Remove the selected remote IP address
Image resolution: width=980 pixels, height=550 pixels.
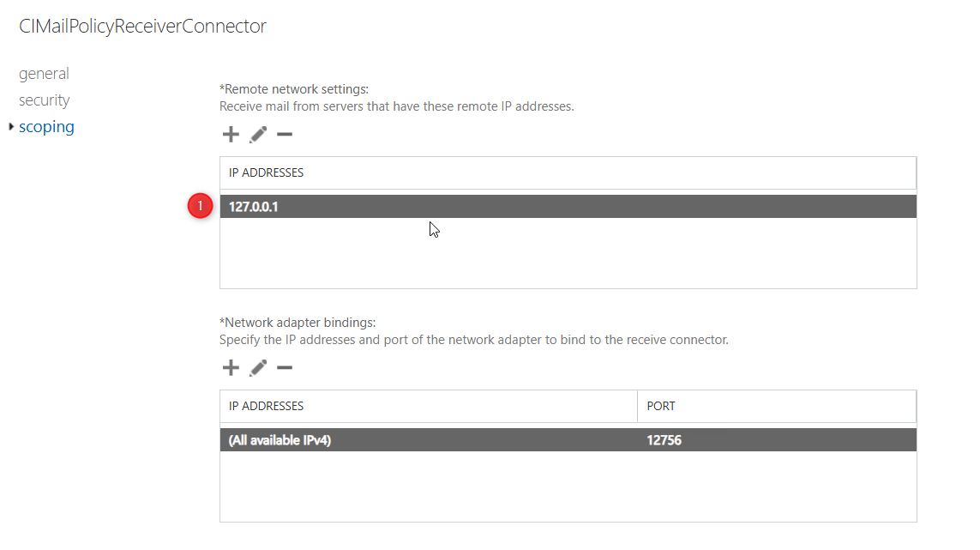click(285, 135)
